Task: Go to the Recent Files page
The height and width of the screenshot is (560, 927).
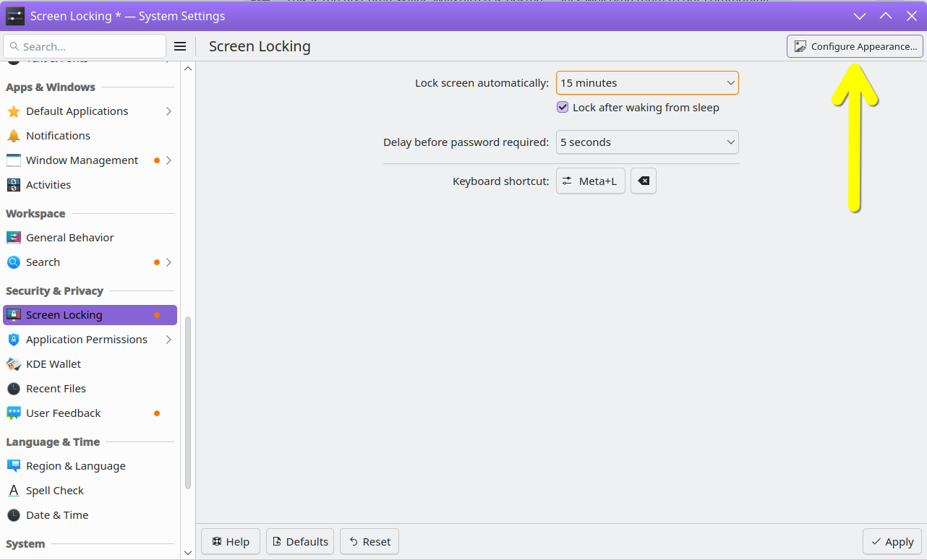Action: coord(90,389)
